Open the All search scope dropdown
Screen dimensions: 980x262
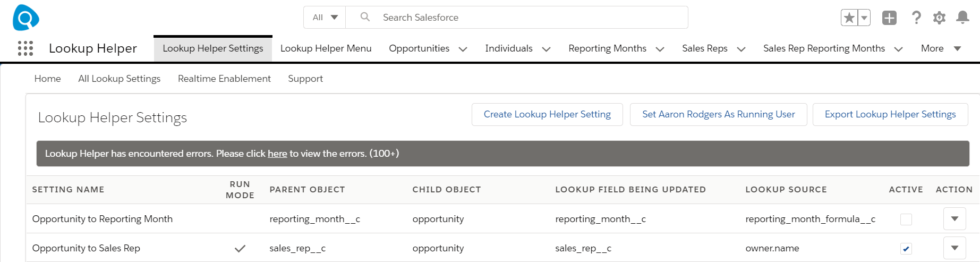(325, 18)
